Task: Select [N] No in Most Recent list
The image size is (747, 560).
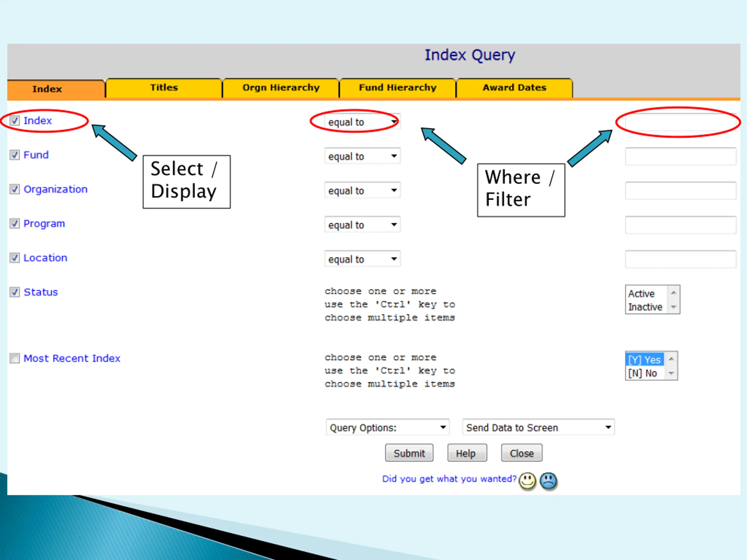Action: coord(645,373)
